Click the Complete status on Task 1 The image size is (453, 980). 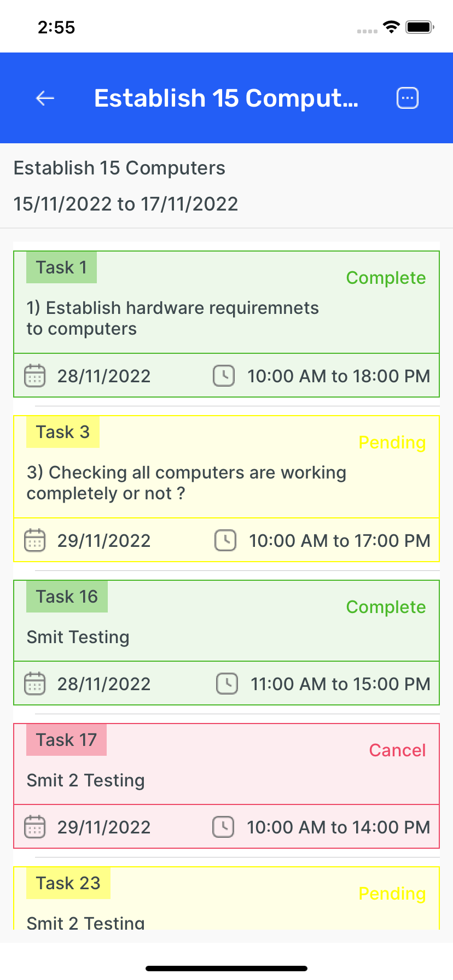coord(386,278)
